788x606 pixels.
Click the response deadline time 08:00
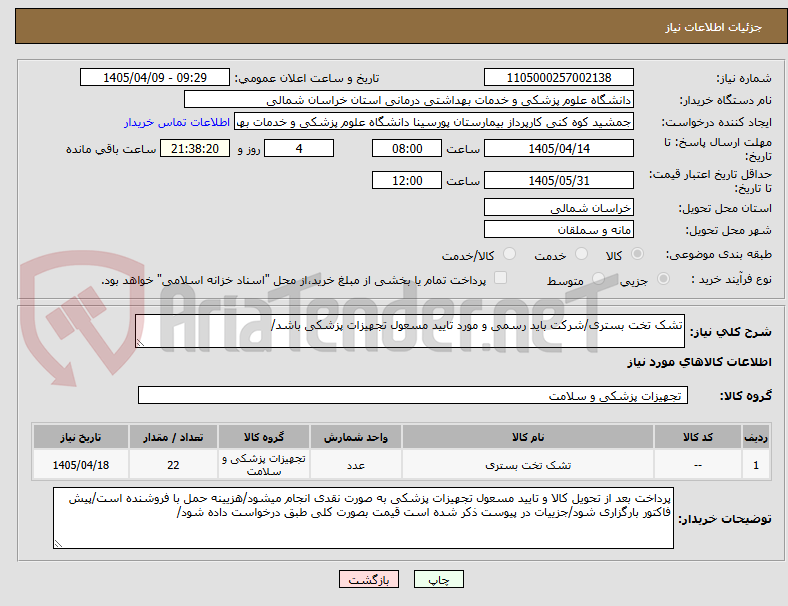point(407,148)
